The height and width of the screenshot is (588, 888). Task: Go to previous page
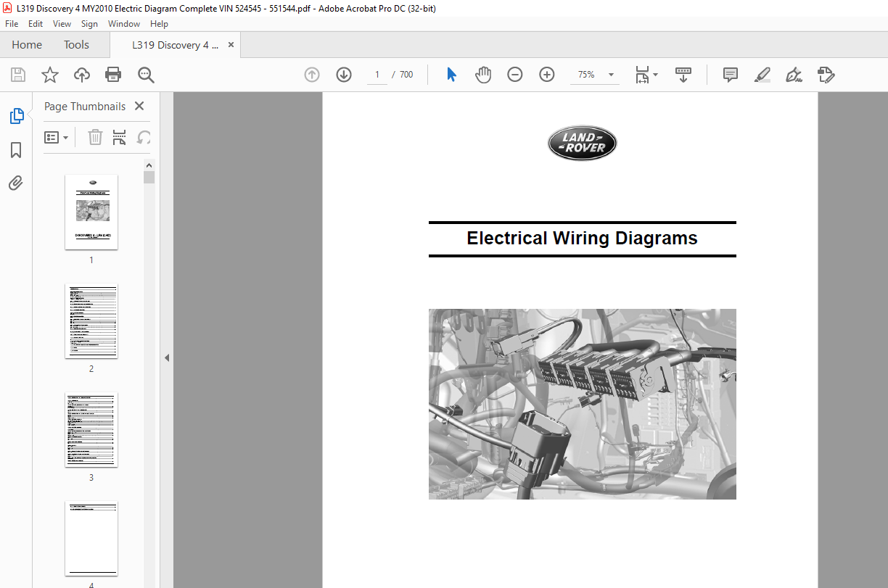[x=312, y=75]
